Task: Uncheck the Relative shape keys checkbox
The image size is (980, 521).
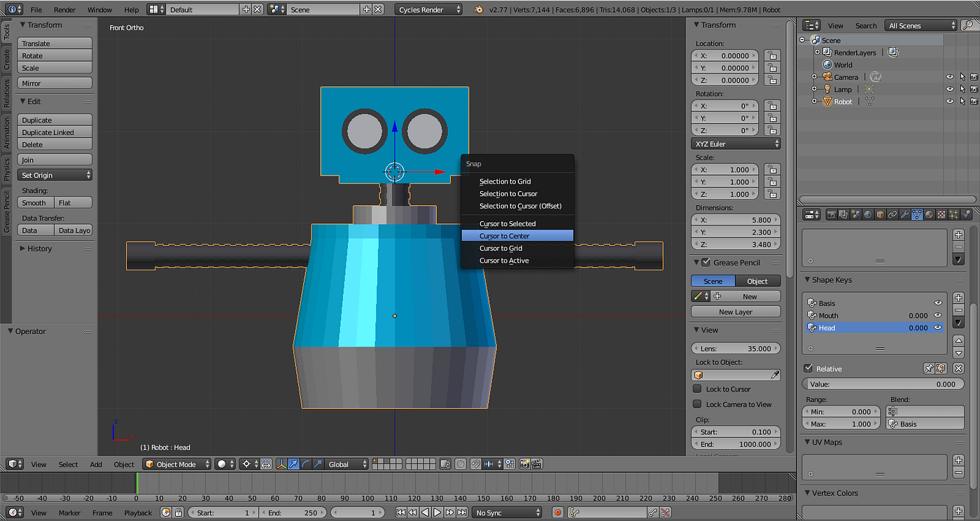Action: click(808, 368)
